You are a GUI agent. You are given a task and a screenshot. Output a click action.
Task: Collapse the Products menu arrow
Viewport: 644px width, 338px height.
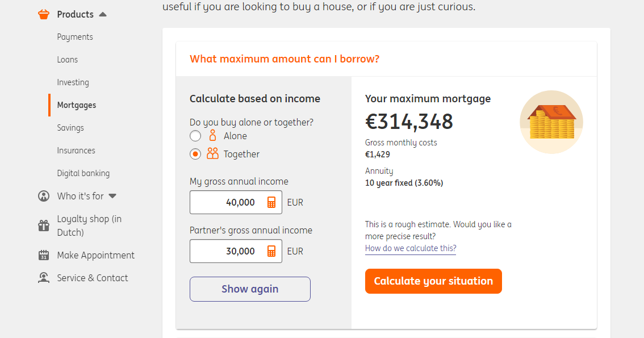(103, 14)
